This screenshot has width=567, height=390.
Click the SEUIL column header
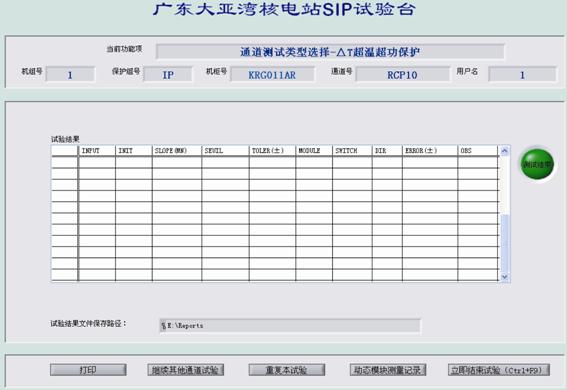(x=225, y=151)
